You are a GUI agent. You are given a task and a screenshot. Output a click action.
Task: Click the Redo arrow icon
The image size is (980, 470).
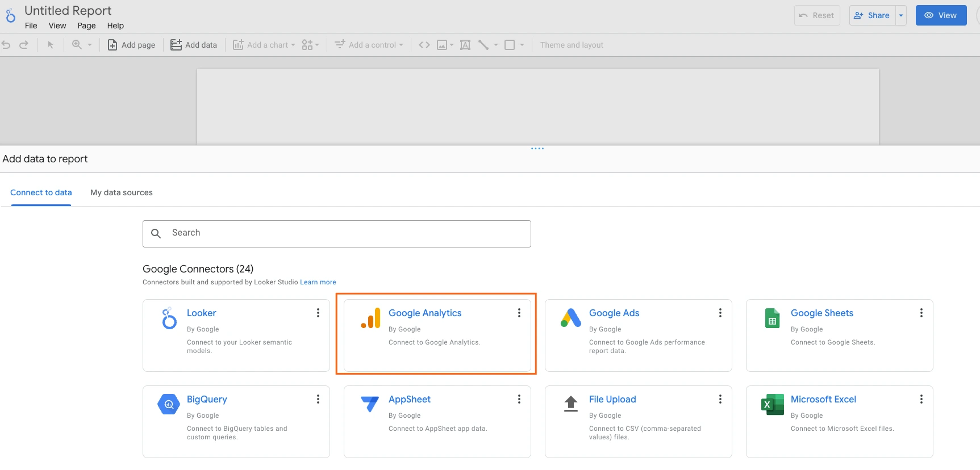24,45
